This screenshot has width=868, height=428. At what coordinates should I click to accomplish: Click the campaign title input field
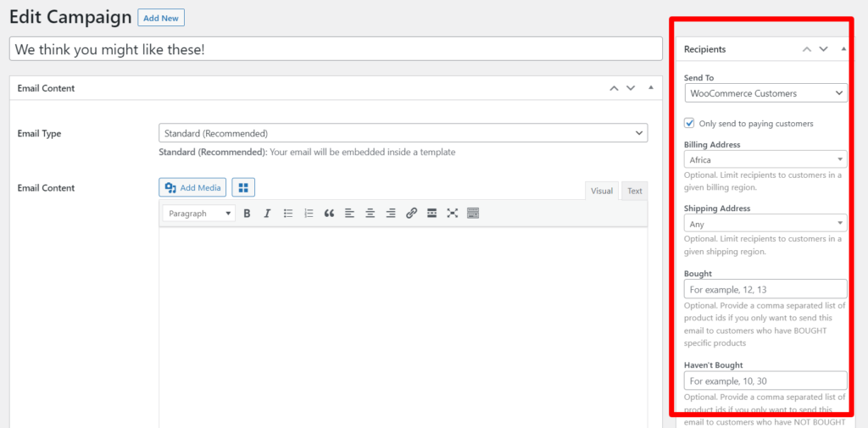click(336, 48)
